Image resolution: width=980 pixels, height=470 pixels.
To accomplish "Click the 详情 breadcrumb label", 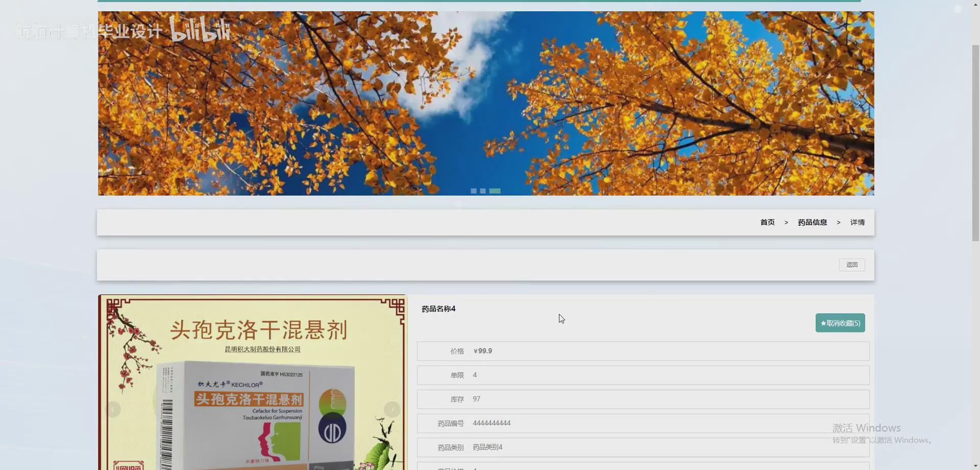I will (x=857, y=222).
